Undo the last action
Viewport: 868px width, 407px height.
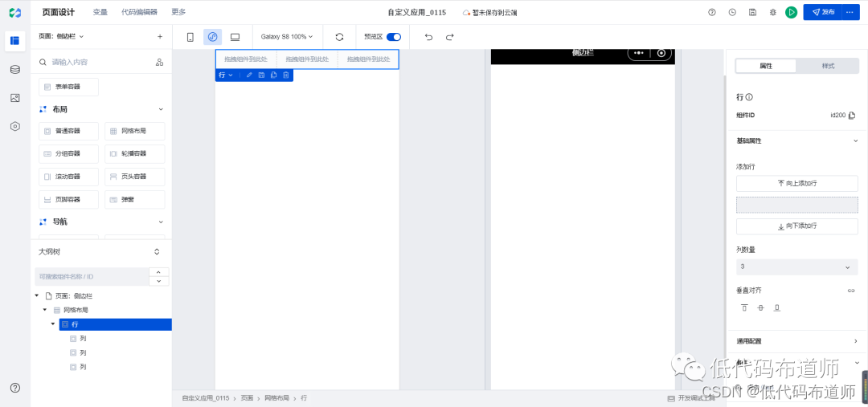pyautogui.click(x=428, y=37)
